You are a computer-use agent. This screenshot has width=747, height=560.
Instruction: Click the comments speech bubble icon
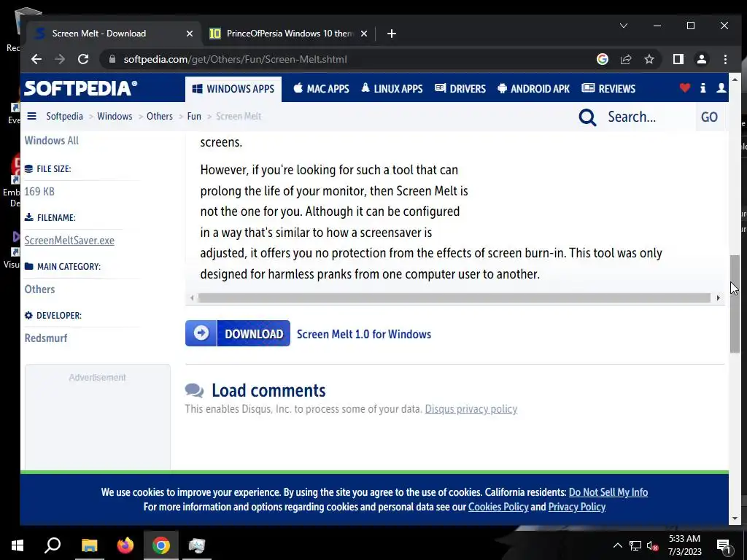coord(194,391)
